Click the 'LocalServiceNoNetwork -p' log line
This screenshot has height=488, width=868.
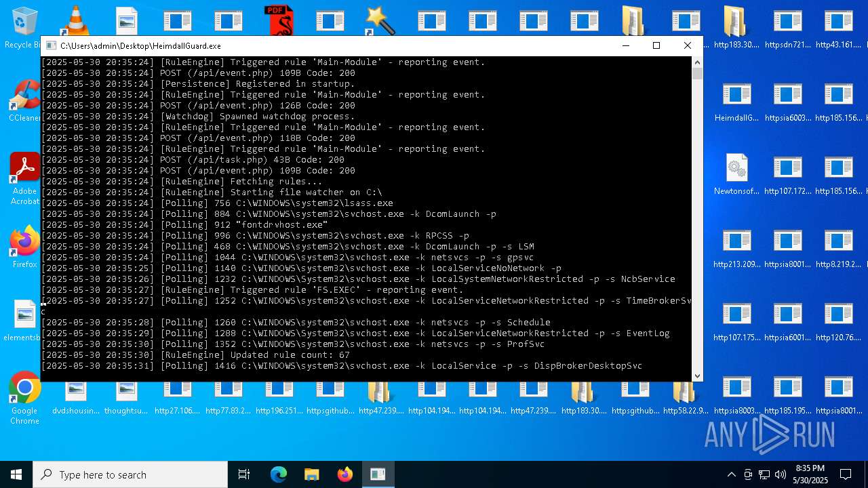pos(301,268)
